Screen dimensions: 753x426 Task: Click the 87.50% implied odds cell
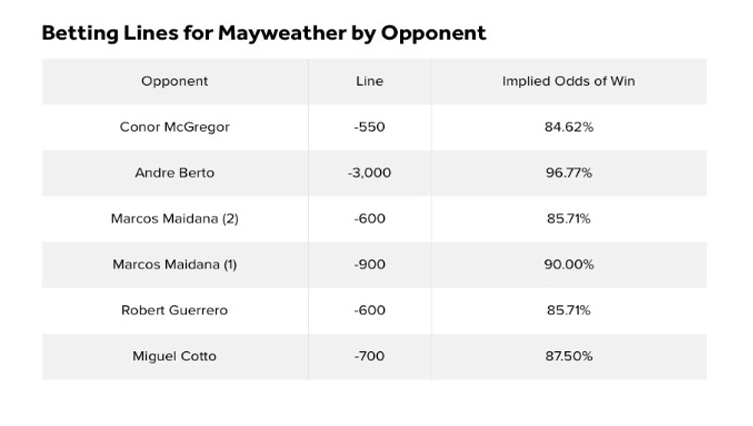tap(569, 356)
